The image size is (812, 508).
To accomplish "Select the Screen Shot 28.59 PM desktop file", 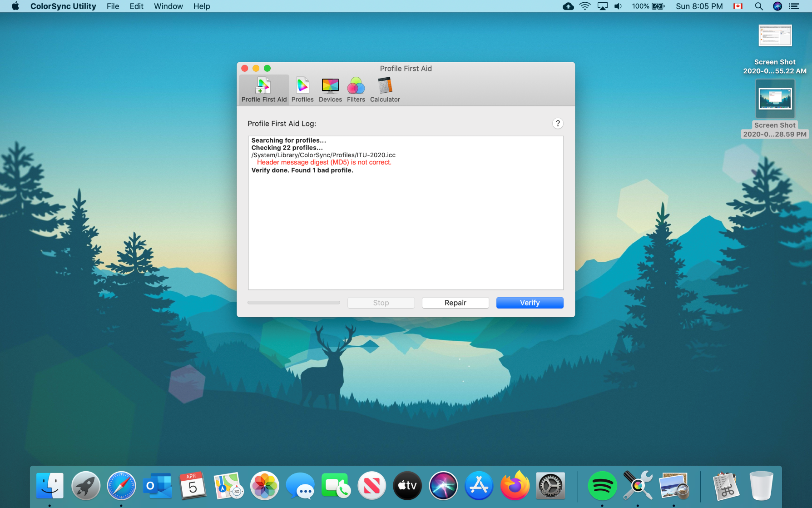I will click(775, 109).
